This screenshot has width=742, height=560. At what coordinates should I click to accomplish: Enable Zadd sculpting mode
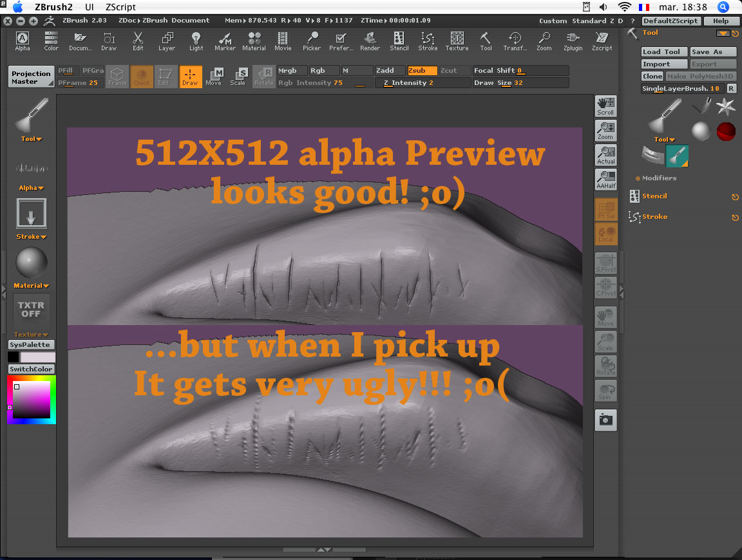tap(390, 71)
